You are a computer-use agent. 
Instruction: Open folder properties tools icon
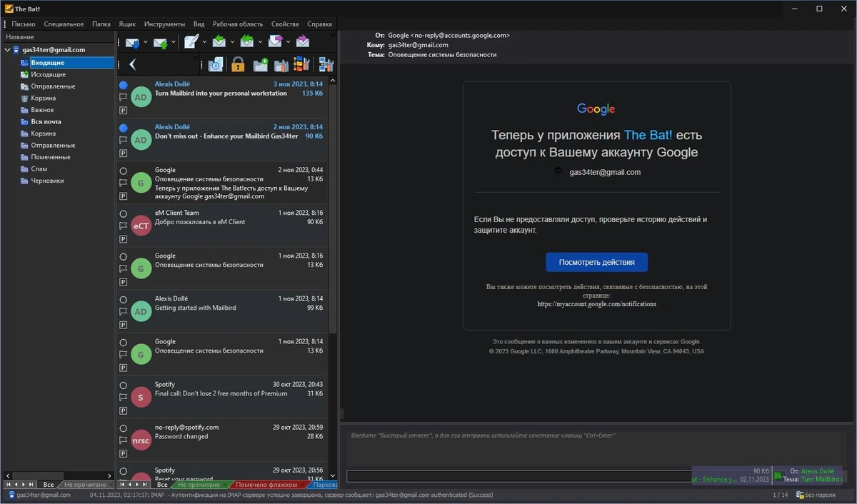pyautogui.click(x=281, y=64)
